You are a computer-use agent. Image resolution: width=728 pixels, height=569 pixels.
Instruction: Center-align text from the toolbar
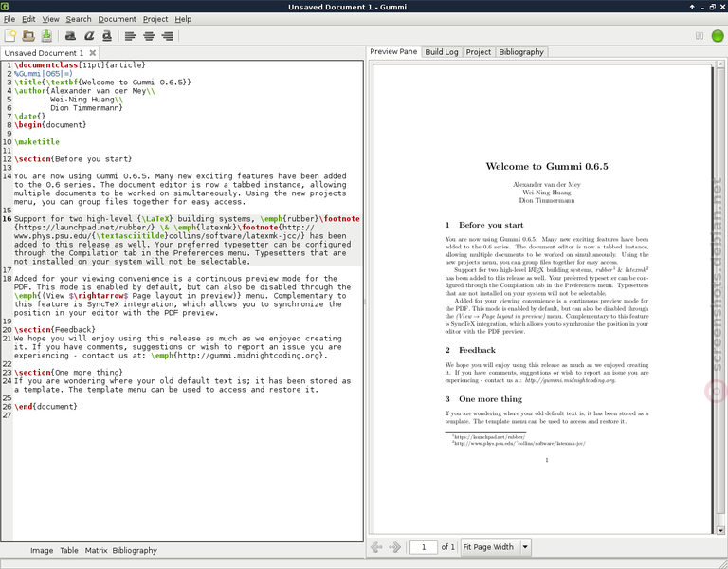149,36
